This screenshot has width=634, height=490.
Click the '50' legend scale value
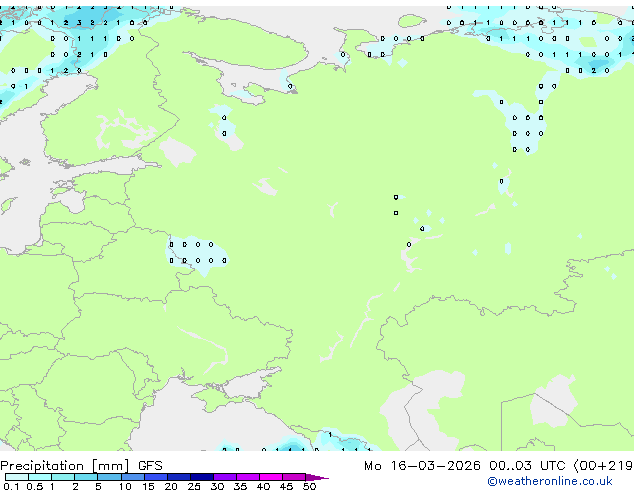[x=309, y=486]
